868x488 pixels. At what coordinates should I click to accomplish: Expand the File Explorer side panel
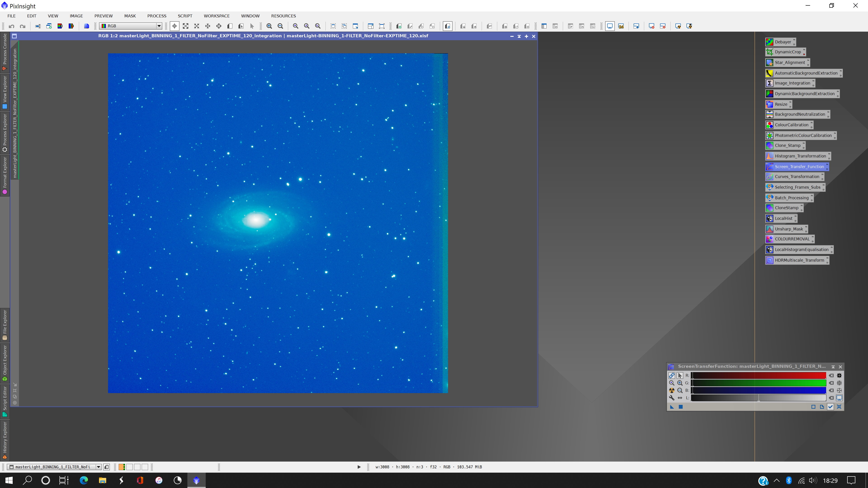click(5, 325)
